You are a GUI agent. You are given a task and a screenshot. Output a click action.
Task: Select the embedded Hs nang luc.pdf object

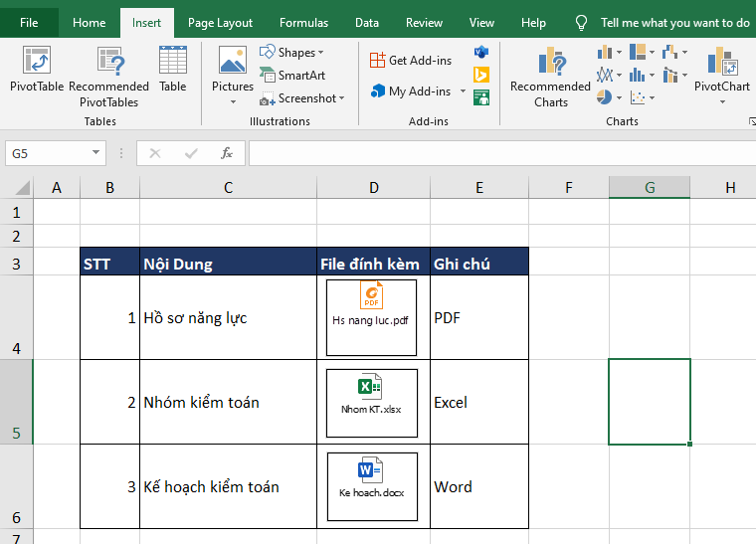coord(371,317)
